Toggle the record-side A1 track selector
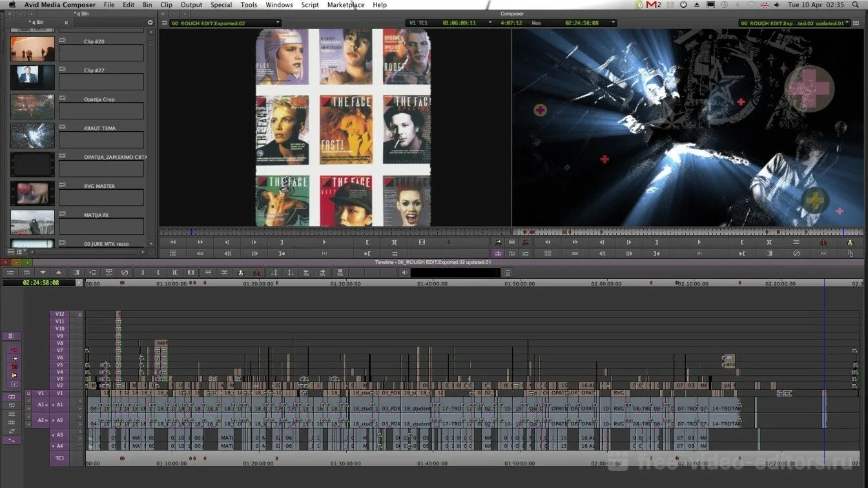868x488 pixels. pyautogui.click(x=59, y=405)
